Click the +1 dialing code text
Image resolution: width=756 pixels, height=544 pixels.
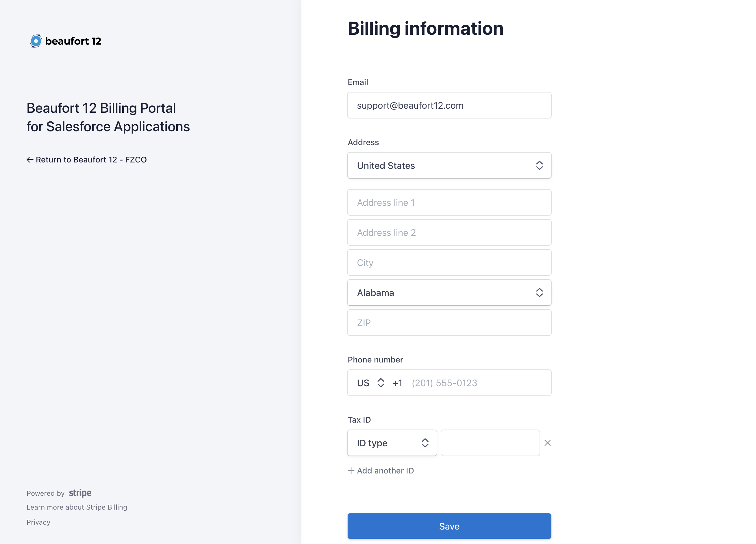(397, 383)
